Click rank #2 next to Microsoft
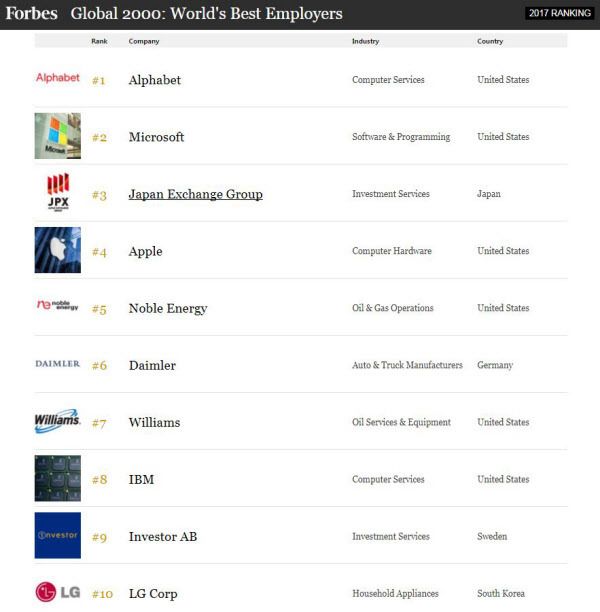 tap(99, 138)
